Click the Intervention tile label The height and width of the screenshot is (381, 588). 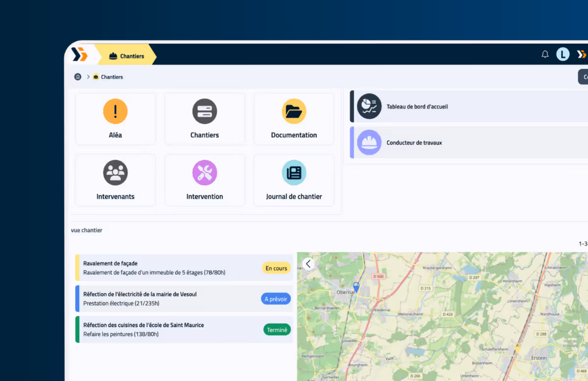(x=205, y=197)
